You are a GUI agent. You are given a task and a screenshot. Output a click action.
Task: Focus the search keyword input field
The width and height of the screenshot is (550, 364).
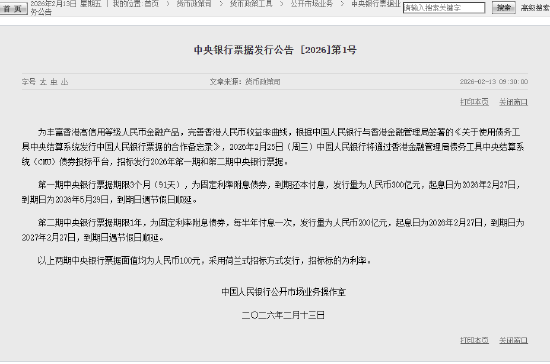444,8
